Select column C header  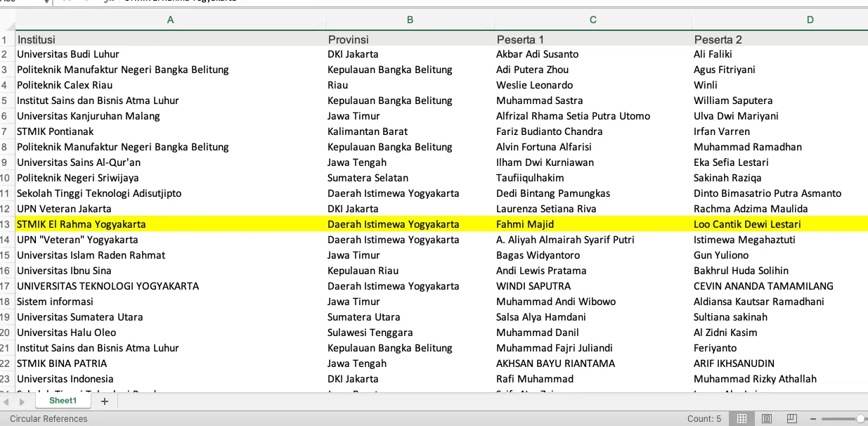click(x=592, y=20)
